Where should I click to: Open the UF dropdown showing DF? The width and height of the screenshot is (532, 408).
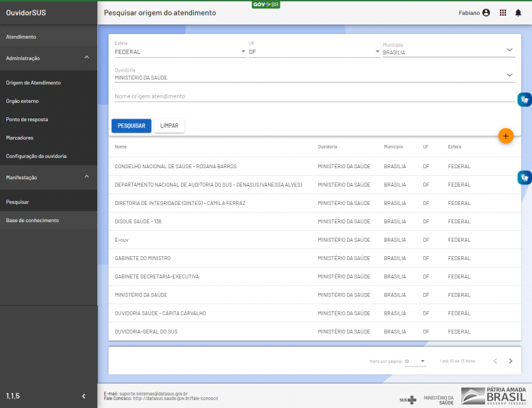click(314, 52)
